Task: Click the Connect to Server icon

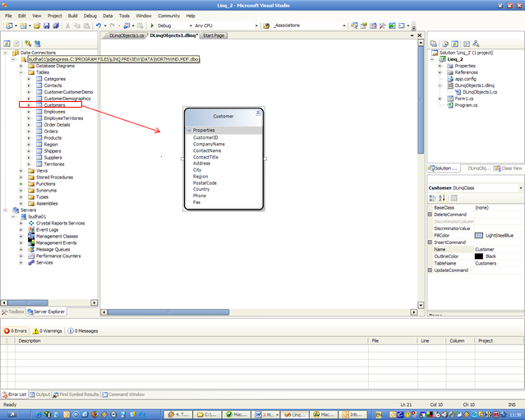Action: pos(37,44)
